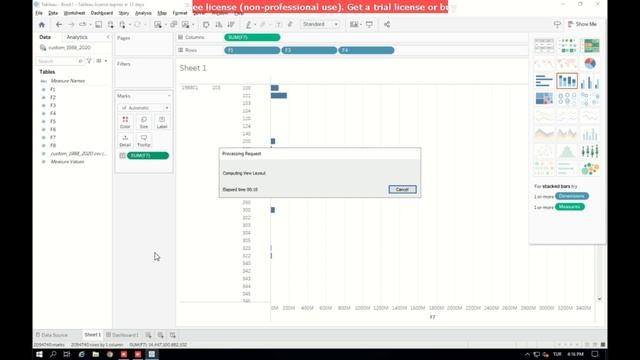This screenshot has height=360, width=640.
Task: Click the Windows Start button
Action: click(x=39, y=354)
